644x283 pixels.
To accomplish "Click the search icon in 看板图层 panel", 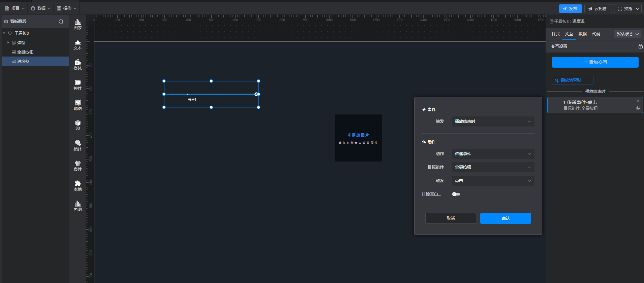I will pos(61,22).
